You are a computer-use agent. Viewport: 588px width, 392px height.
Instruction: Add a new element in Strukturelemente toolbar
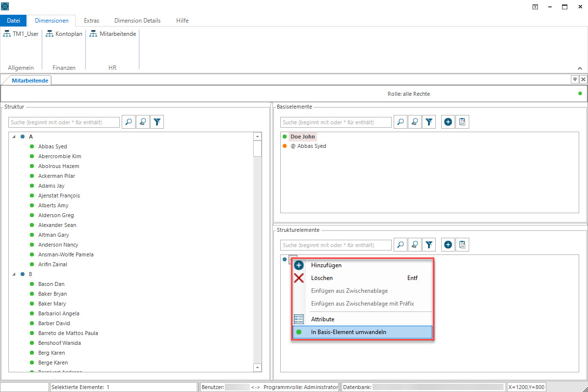pyautogui.click(x=448, y=245)
